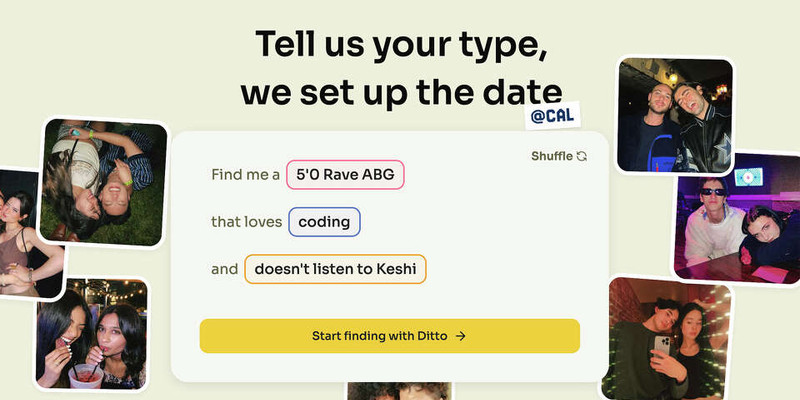Open photo of two girls drinking with straws

[x=92, y=334]
